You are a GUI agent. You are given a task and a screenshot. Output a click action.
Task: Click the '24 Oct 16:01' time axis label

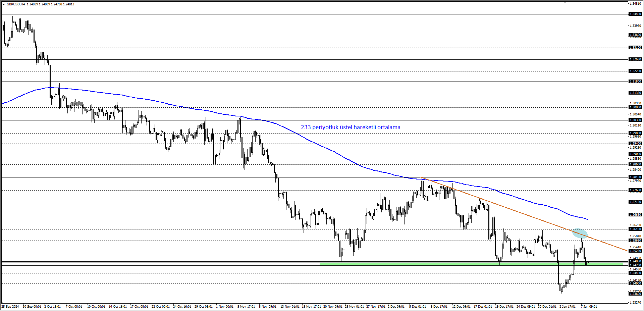182,307
